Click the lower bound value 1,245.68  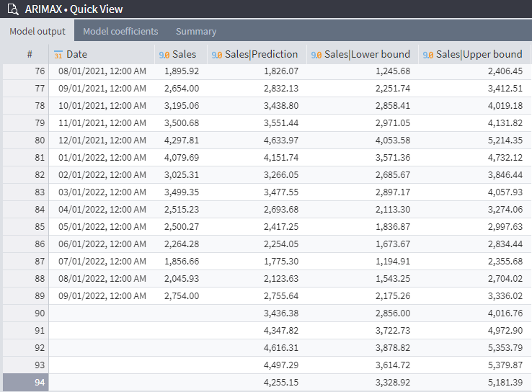(x=393, y=71)
